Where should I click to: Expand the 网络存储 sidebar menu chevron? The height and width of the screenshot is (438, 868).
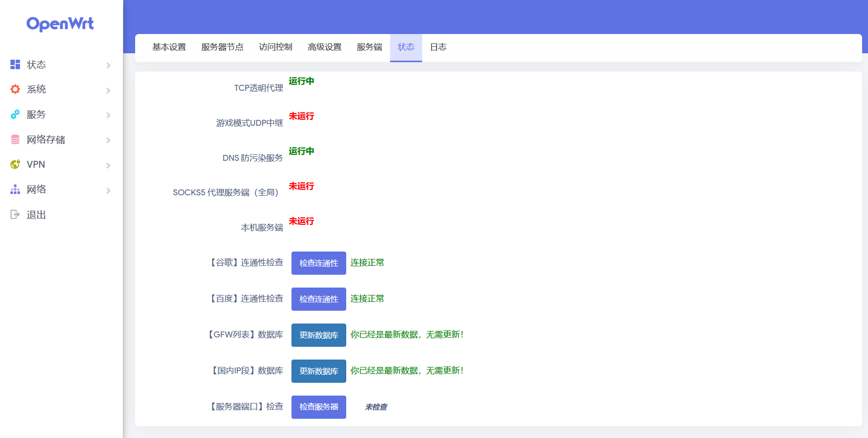[108, 140]
